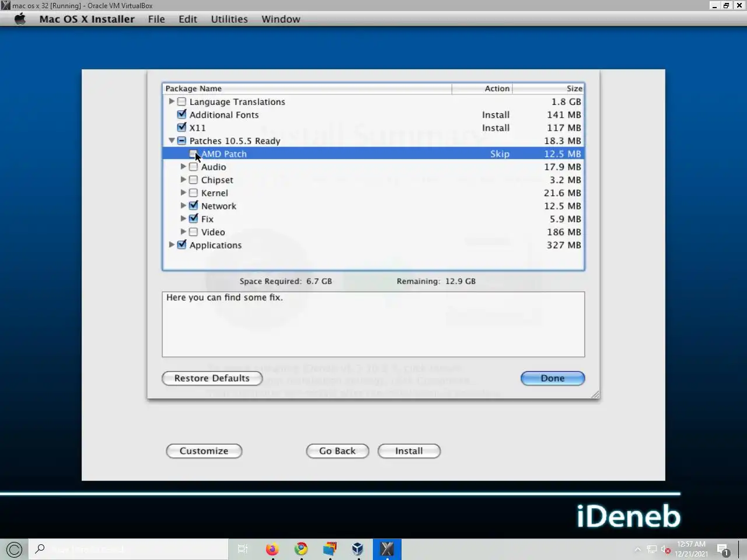747x560 pixels.
Task: Click the Go Back button
Action: click(x=337, y=451)
